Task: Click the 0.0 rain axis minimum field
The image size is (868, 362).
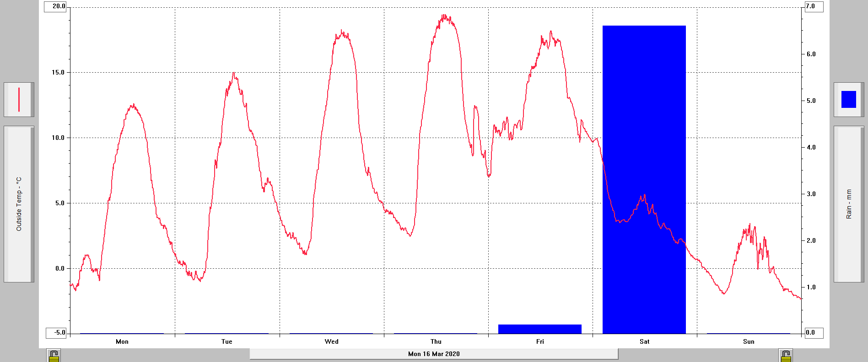Action: click(813, 332)
